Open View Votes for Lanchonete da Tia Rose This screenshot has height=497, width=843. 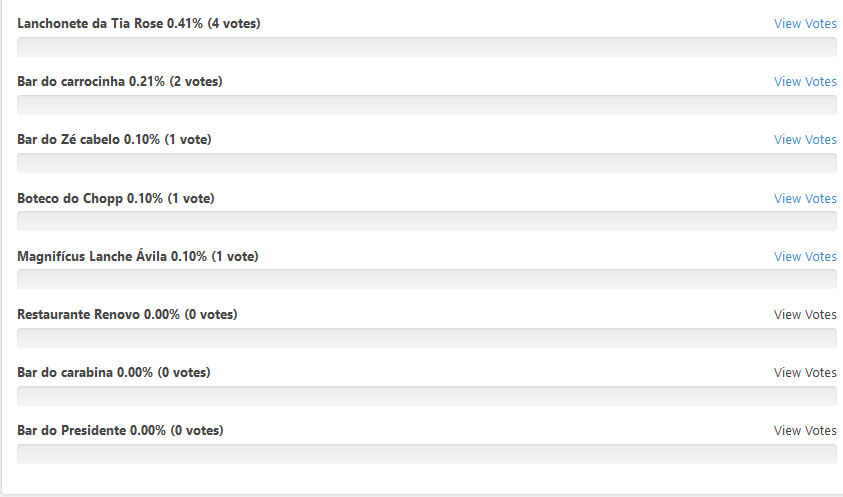[x=805, y=24]
